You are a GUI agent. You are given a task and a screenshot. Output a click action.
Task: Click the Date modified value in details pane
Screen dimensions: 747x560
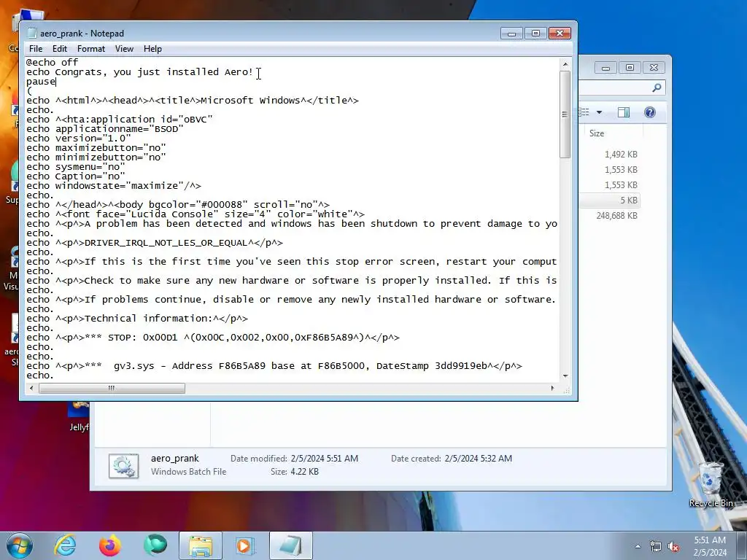(x=325, y=459)
